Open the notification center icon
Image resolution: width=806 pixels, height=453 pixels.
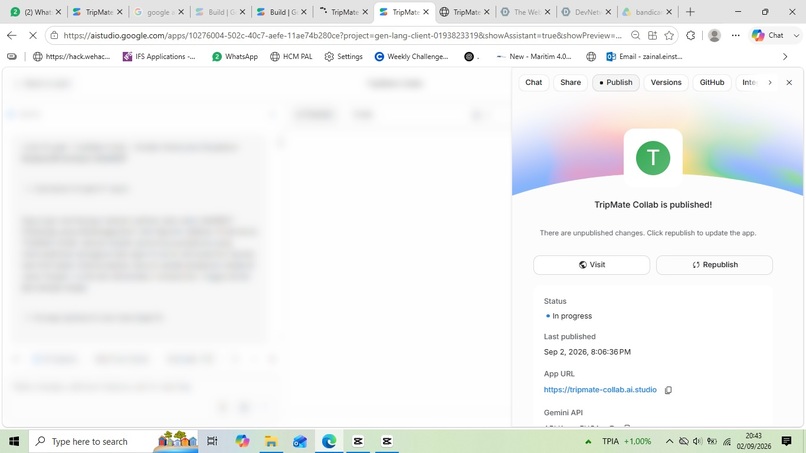point(786,441)
